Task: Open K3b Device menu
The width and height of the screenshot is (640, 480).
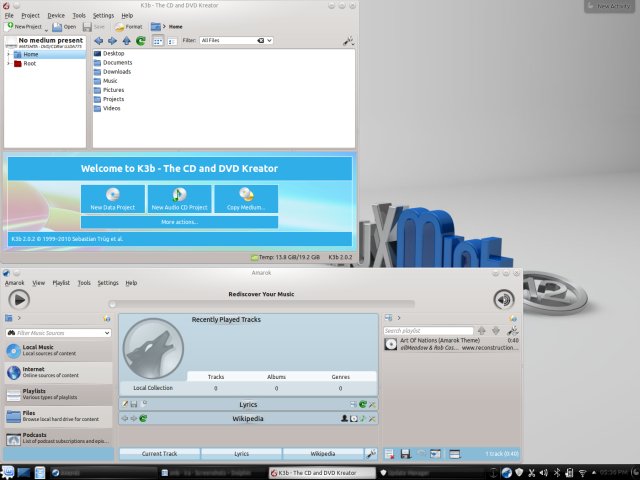Action: pos(56,16)
